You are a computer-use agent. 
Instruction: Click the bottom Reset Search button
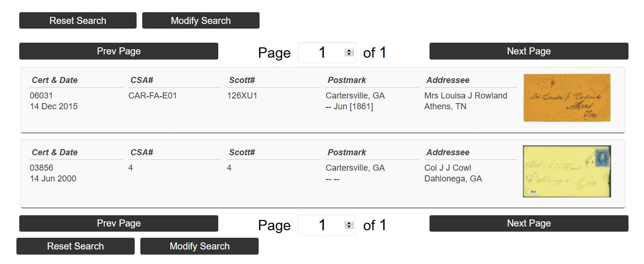pyautogui.click(x=76, y=246)
